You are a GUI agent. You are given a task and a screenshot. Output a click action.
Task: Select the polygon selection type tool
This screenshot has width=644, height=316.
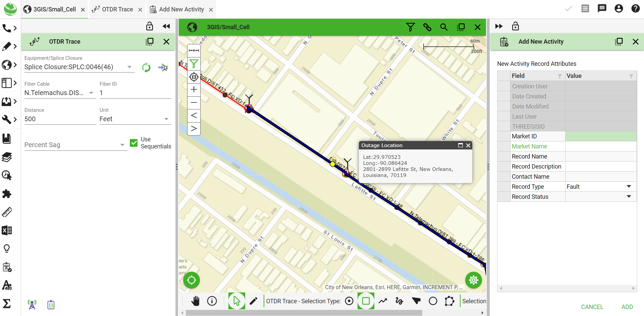[x=450, y=301]
